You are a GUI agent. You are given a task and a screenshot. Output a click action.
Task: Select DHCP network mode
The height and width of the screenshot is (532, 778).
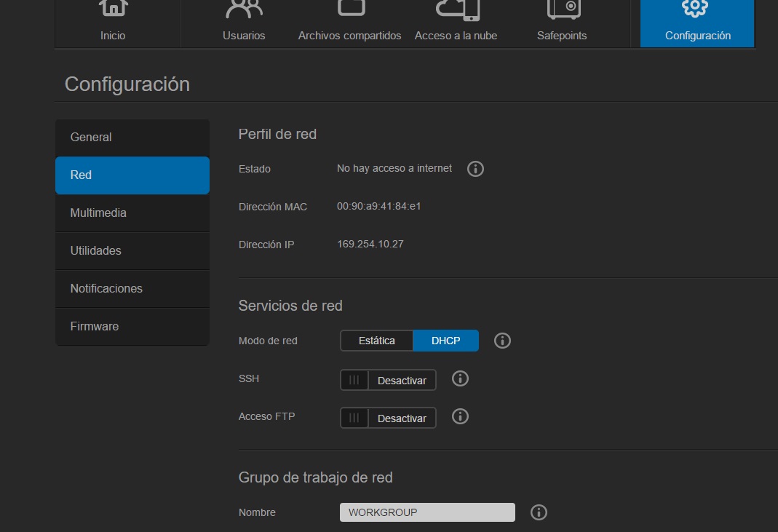[445, 341]
